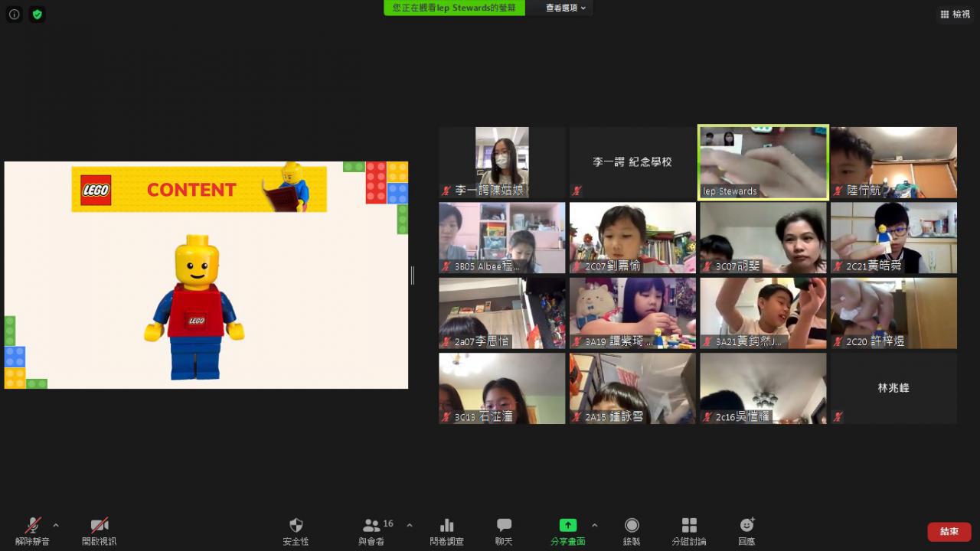This screenshot has width=980, height=551.
Task: Open the Security shield menu
Action: pyautogui.click(x=296, y=530)
